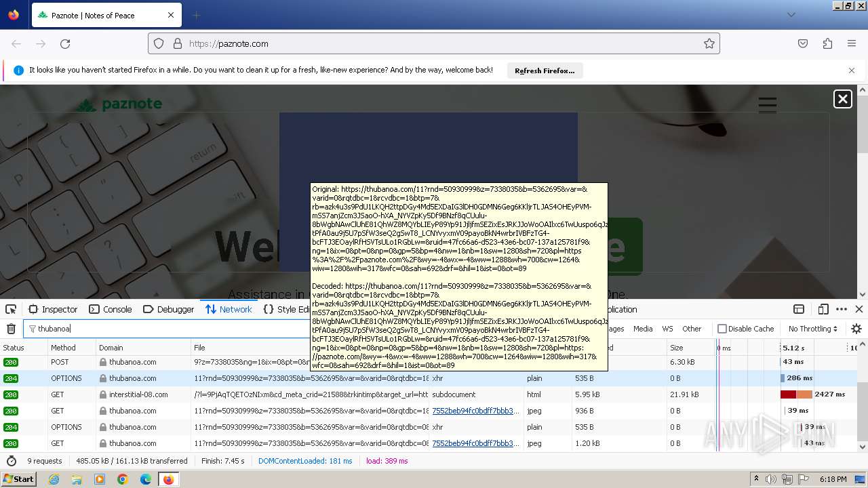Screen dimensions: 868x488
Task: Open devtools more options menu
Action: coord(842,309)
